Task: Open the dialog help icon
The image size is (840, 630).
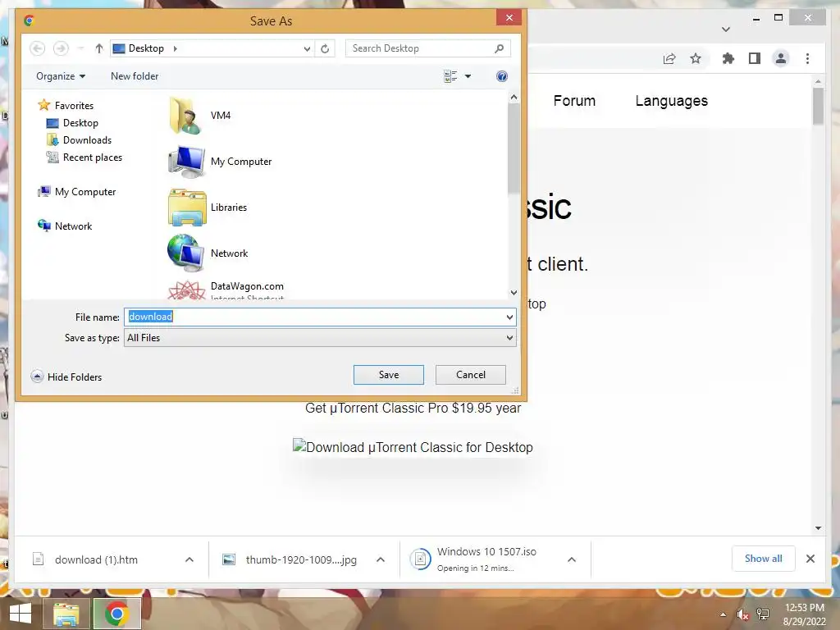Action: click(502, 76)
